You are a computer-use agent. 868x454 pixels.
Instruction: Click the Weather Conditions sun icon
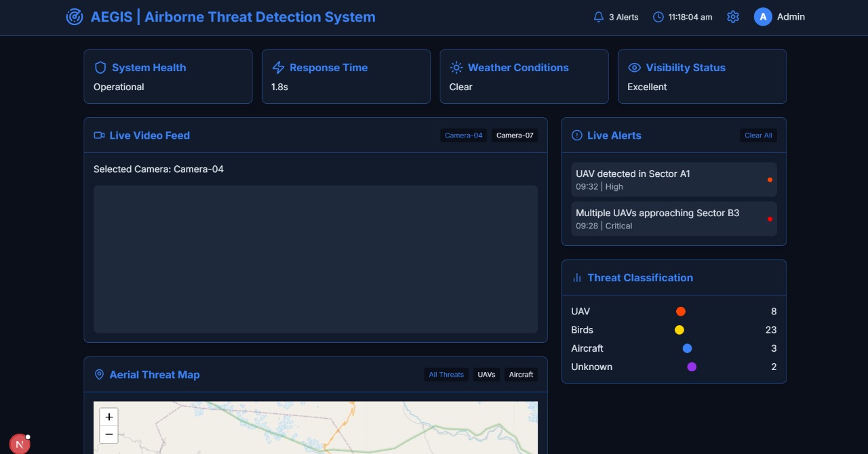coord(456,68)
